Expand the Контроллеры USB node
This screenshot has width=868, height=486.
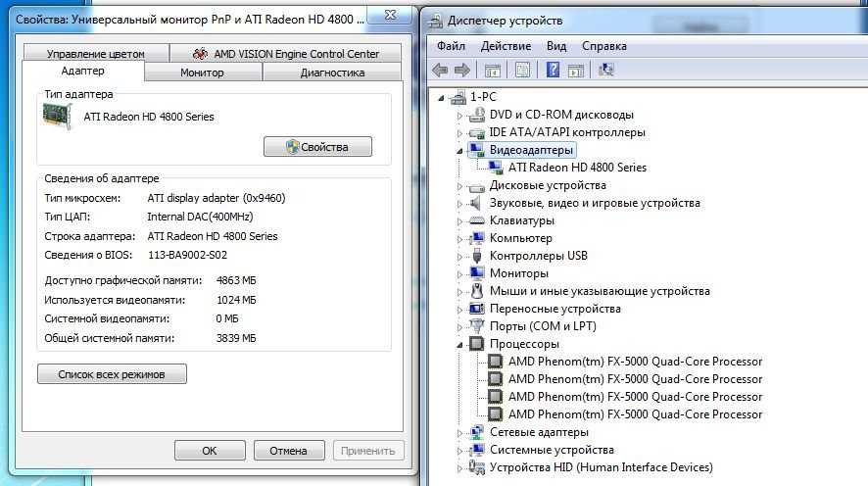click(459, 257)
